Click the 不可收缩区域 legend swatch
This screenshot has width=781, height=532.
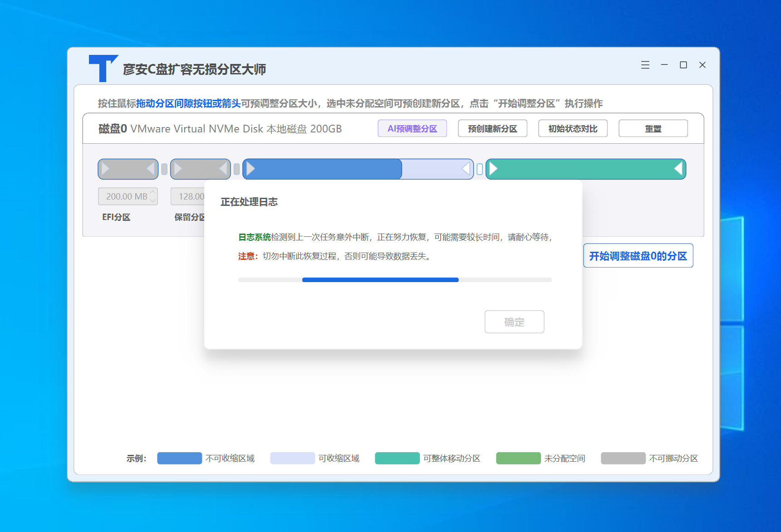(179, 458)
